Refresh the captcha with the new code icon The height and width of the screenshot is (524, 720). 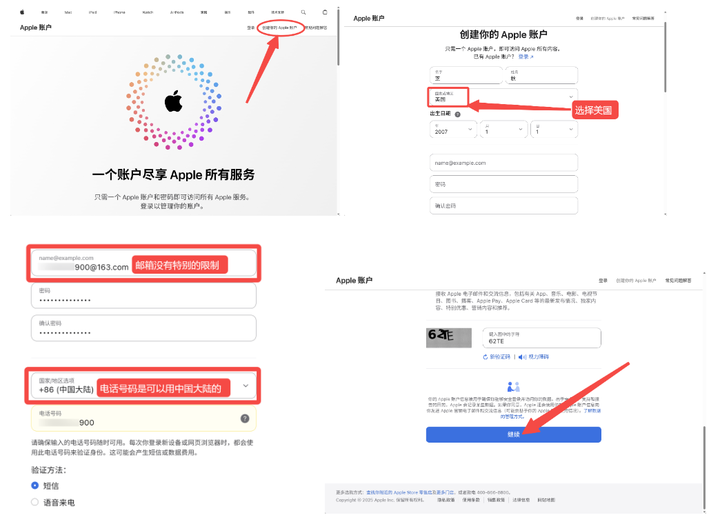[485, 357]
